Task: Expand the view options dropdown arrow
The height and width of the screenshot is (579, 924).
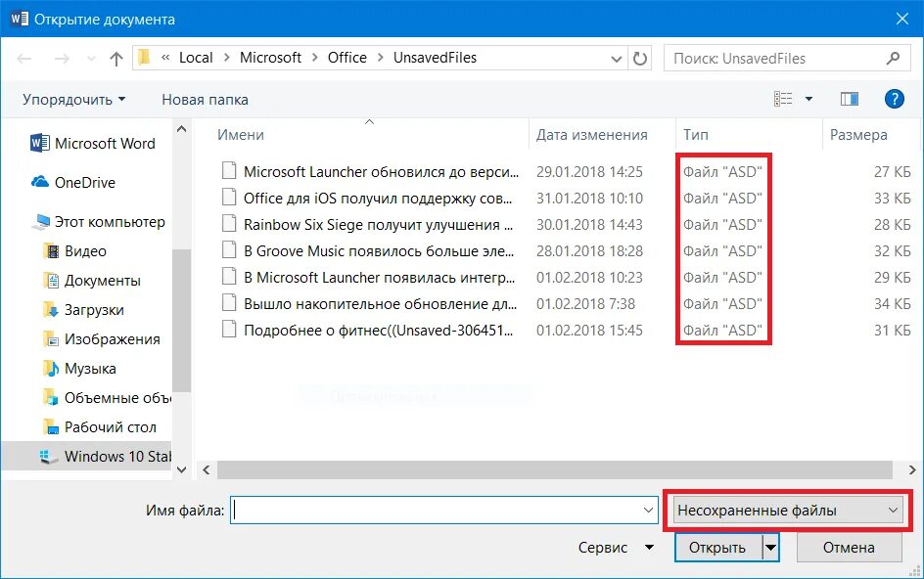Action: coord(809,99)
